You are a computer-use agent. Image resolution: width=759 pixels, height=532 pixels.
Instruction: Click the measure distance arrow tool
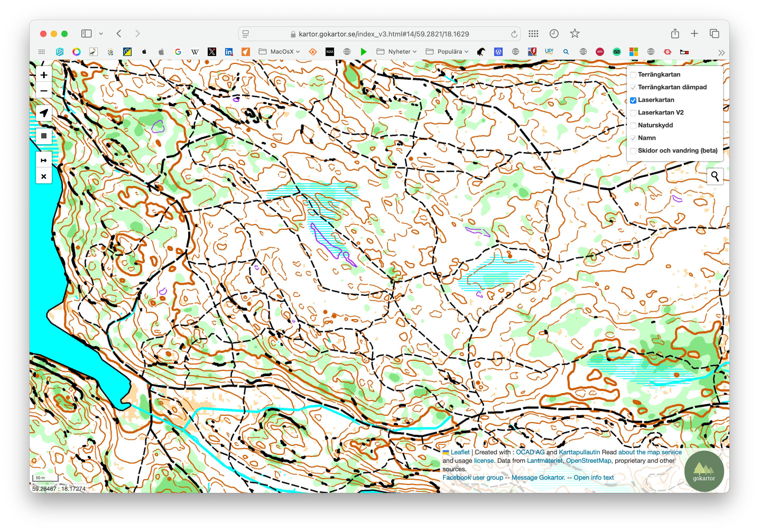pos(44,161)
